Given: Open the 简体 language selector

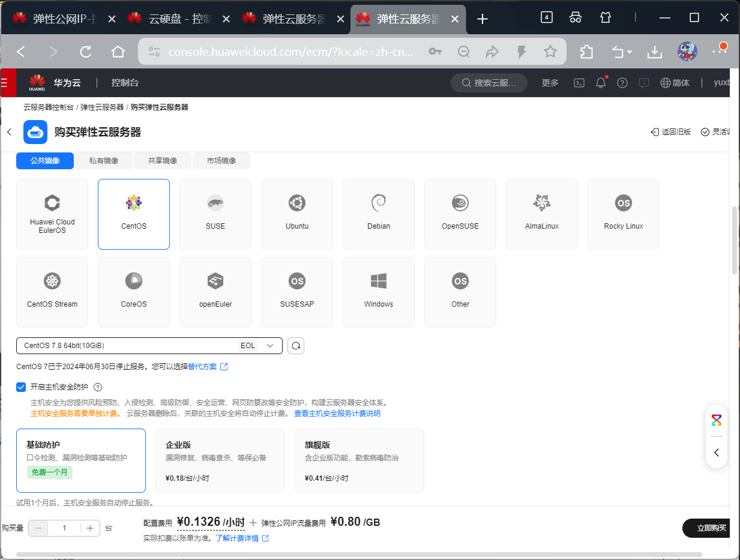Looking at the screenshot, I should click(675, 83).
